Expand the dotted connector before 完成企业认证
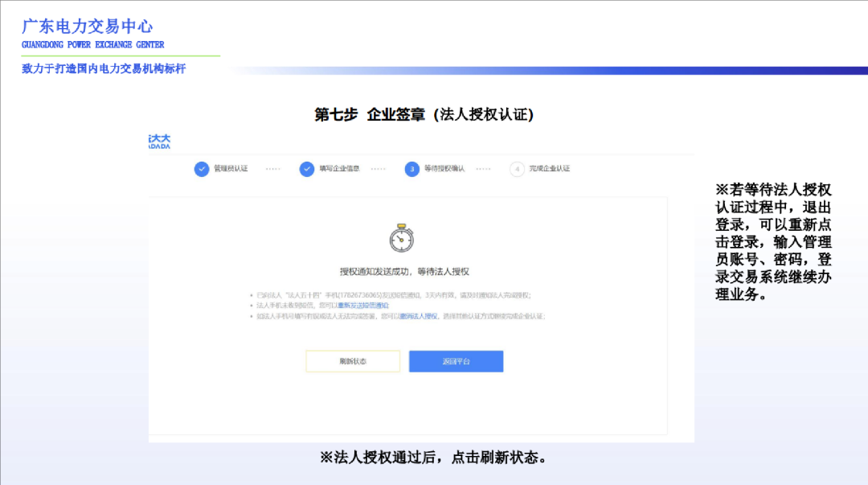868x485 pixels. pyautogui.click(x=482, y=169)
